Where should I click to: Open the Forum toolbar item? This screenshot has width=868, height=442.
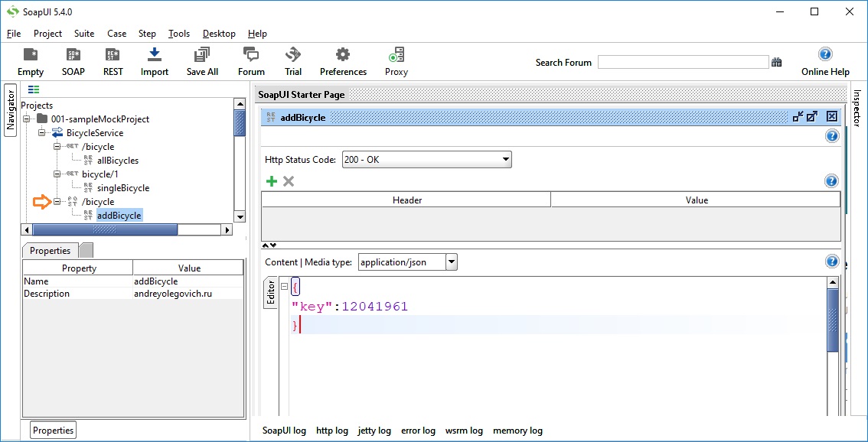[x=251, y=62]
